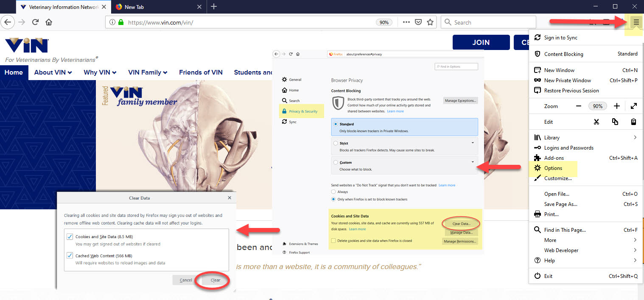View site information icon in address bar
The height and width of the screenshot is (300, 644).
coord(112,22)
